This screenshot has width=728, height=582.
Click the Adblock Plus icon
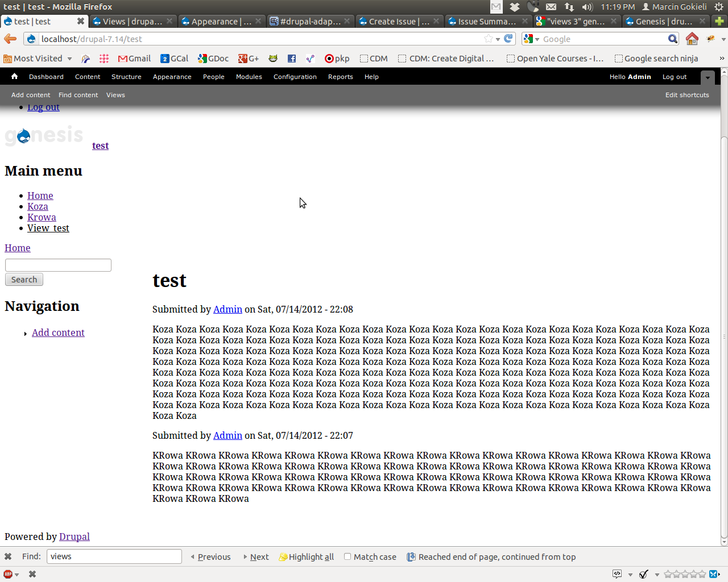click(8, 574)
